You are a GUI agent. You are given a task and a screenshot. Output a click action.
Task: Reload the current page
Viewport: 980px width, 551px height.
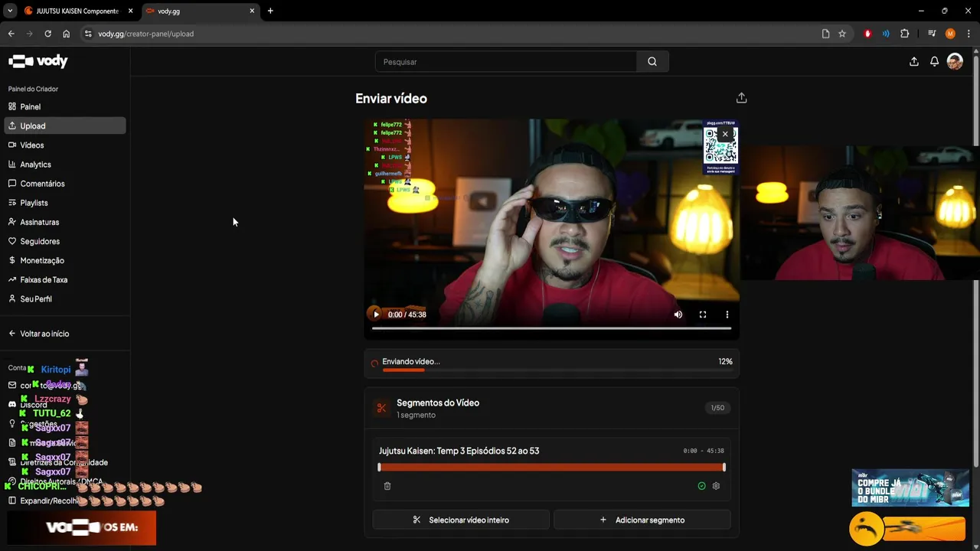47,34
